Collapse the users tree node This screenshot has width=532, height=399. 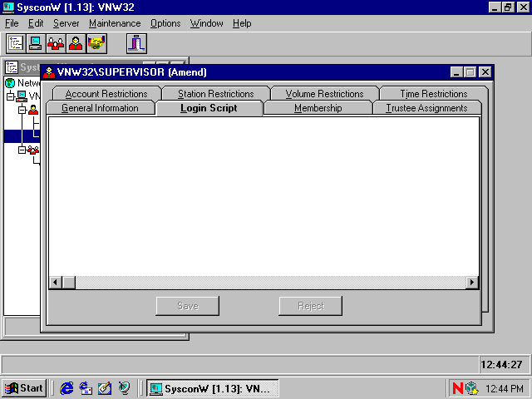(x=22, y=110)
